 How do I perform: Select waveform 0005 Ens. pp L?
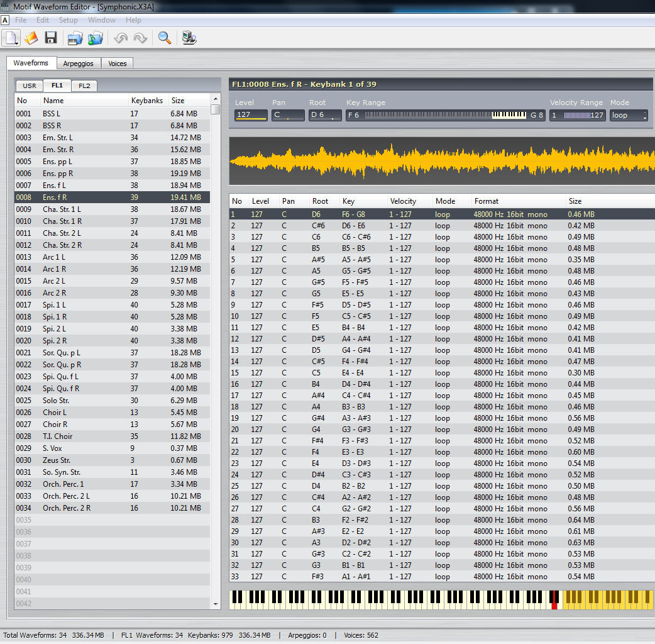112,161
